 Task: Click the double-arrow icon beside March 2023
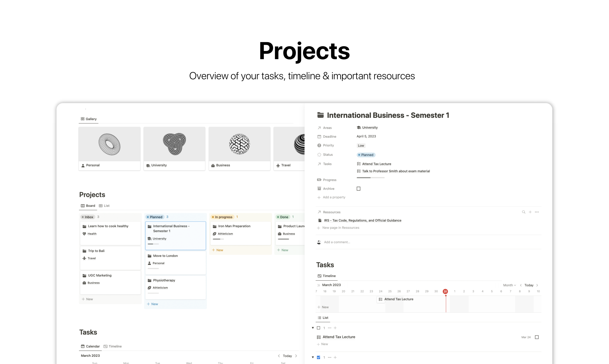(x=318, y=285)
